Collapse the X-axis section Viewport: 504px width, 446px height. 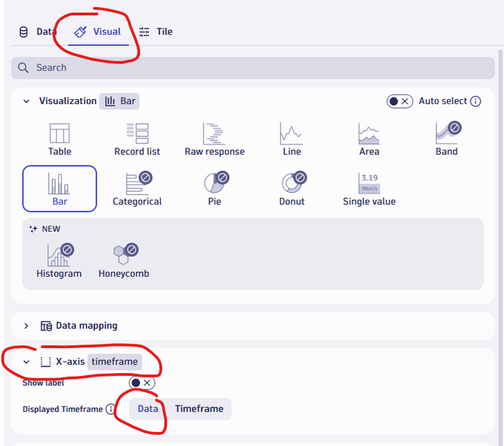pyautogui.click(x=27, y=362)
